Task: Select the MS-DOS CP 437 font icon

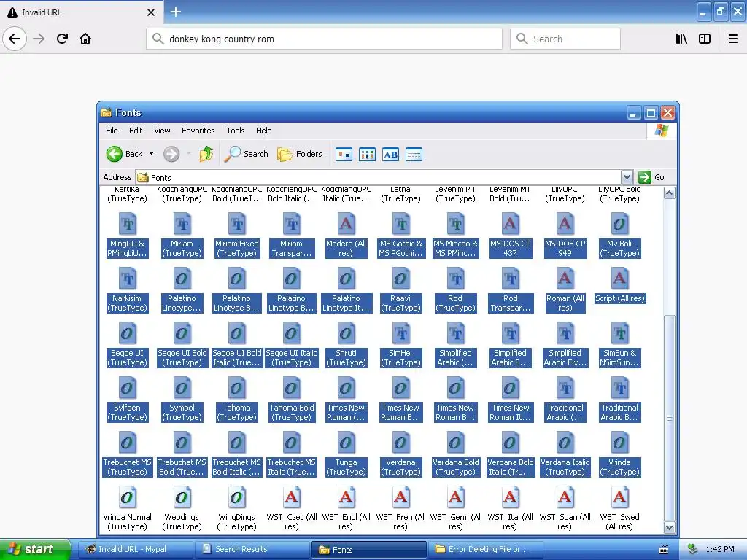Action: click(x=510, y=224)
